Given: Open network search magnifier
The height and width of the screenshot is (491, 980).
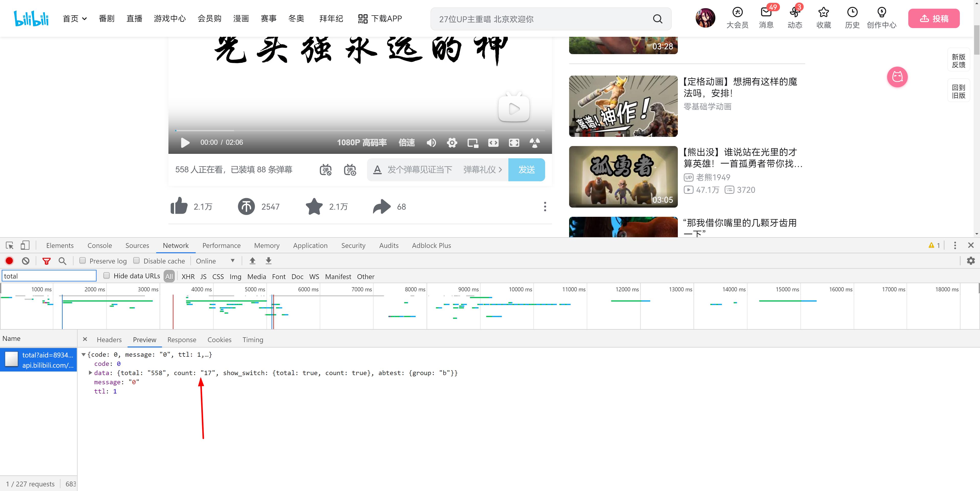Looking at the screenshot, I should pos(62,261).
